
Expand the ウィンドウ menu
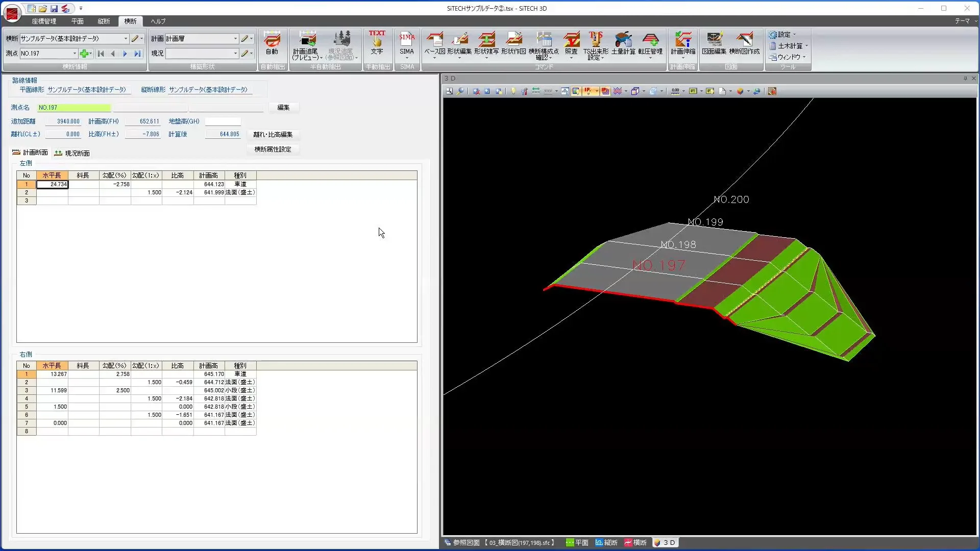[788, 57]
